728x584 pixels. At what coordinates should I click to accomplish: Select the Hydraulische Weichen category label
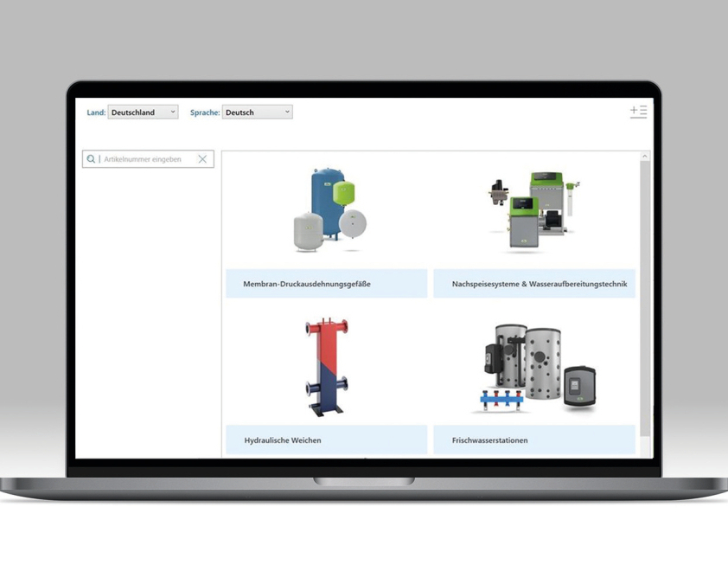point(327,440)
